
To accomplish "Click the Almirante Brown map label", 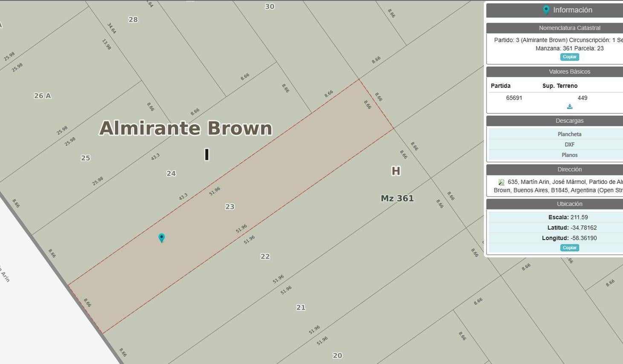I will pos(185,128).
